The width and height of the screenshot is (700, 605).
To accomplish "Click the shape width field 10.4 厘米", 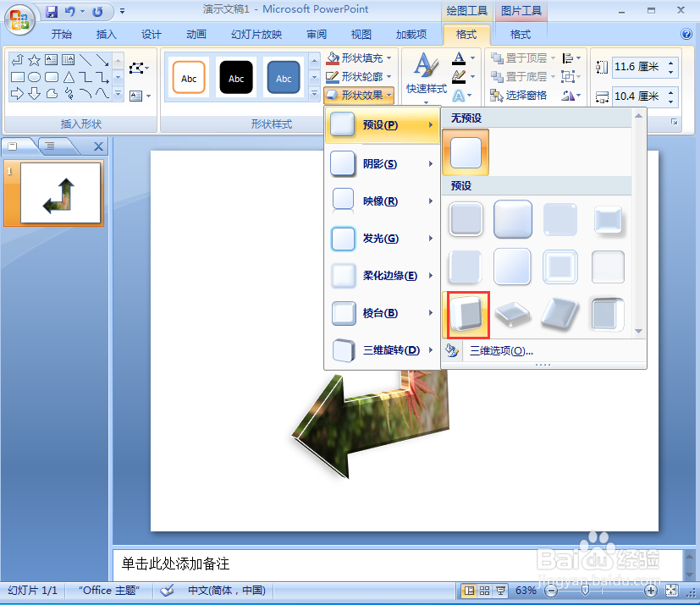I will pyautogui.click(x=640, y=96).
